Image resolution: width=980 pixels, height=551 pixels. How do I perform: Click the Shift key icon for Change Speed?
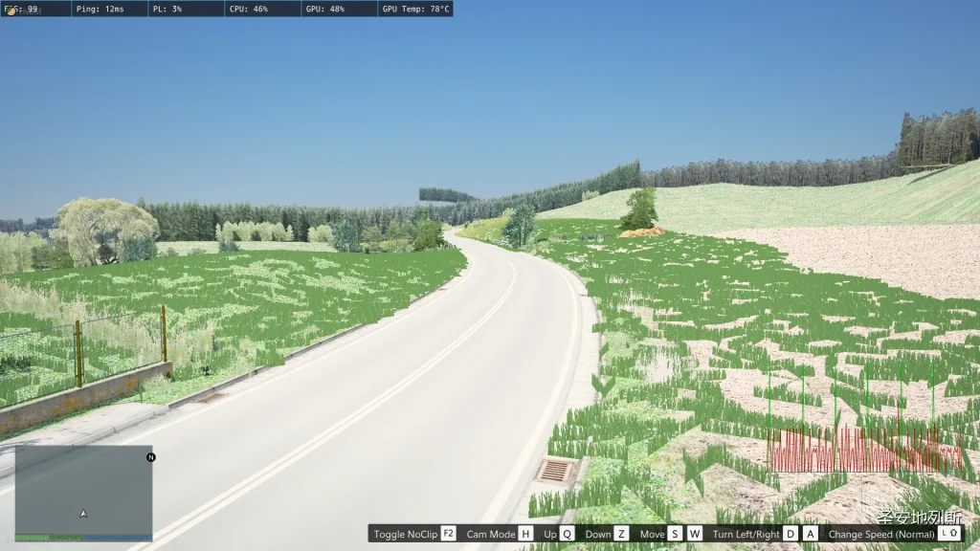coord(950,534)
